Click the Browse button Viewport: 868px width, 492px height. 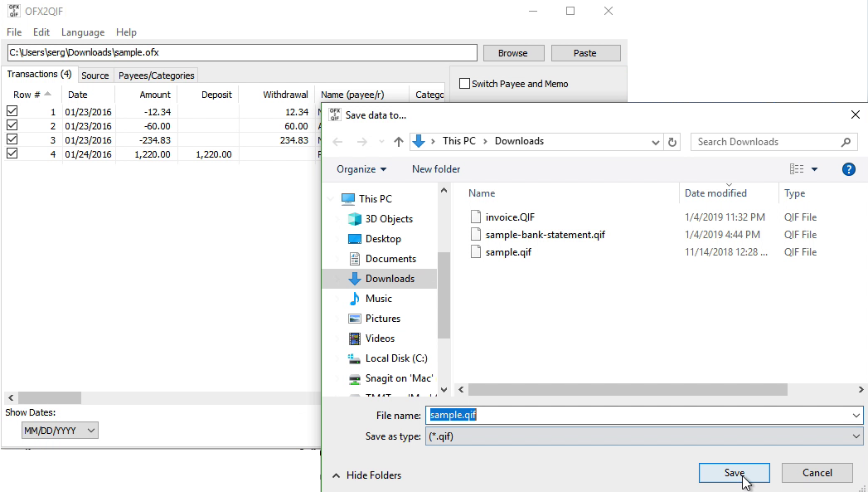coord(513,53)
